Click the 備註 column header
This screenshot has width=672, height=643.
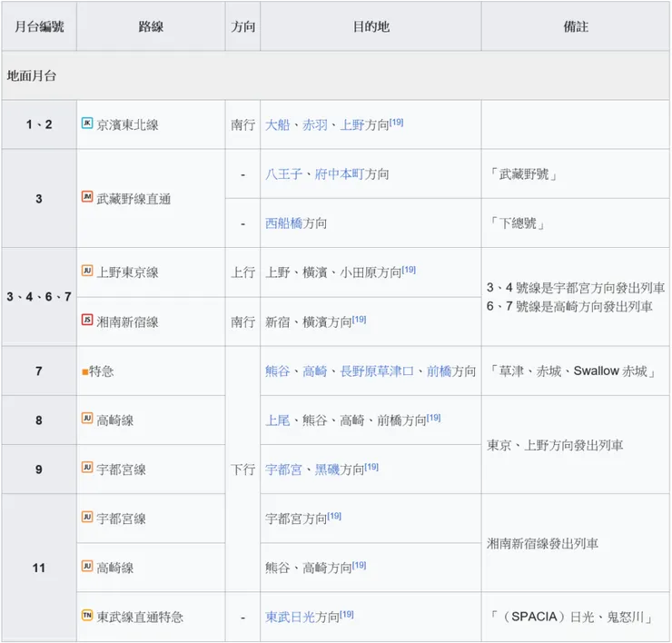point(576,26)
